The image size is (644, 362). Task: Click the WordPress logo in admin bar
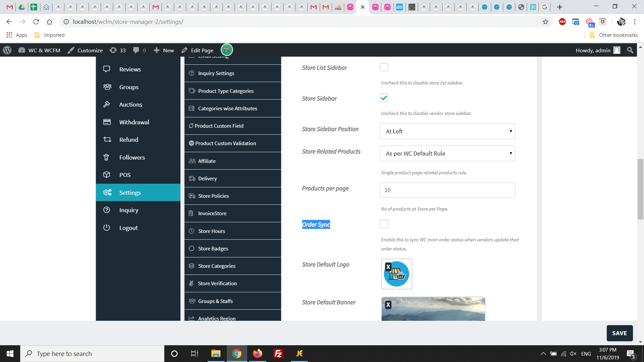[x=7, y=50]
